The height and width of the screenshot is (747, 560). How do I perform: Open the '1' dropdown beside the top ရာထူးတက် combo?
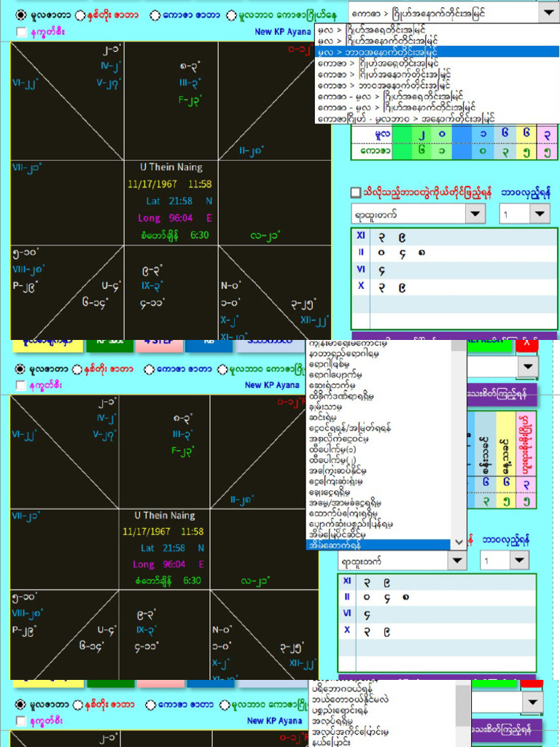(540, 214)
